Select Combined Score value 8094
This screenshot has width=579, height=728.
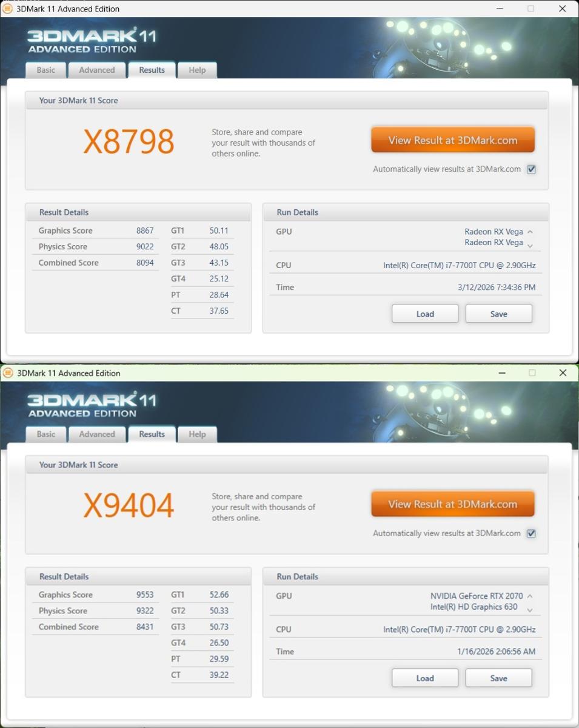(145, 263)
